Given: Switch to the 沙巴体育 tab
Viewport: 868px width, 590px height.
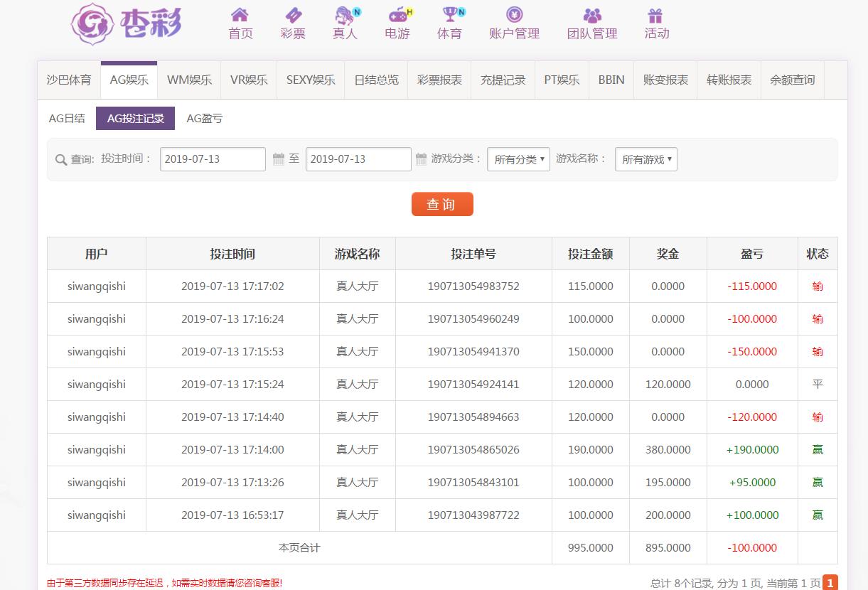Looking at the screenshot, I should (69, 80).
